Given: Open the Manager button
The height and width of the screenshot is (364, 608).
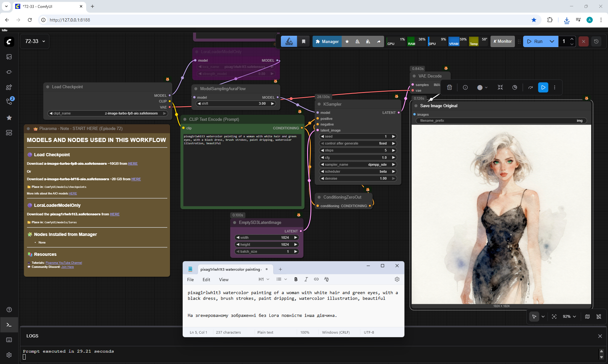Looking at the screenshot, I should click(327, 41).
